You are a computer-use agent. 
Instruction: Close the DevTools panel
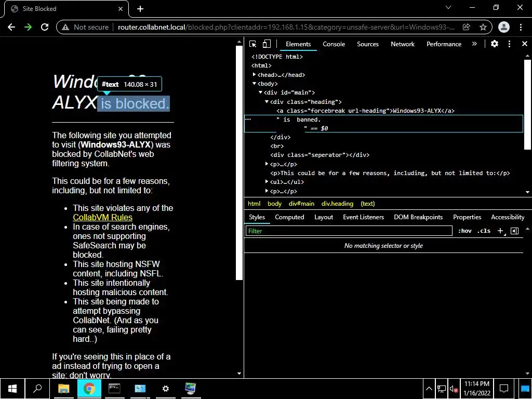[x=525, y=44]
